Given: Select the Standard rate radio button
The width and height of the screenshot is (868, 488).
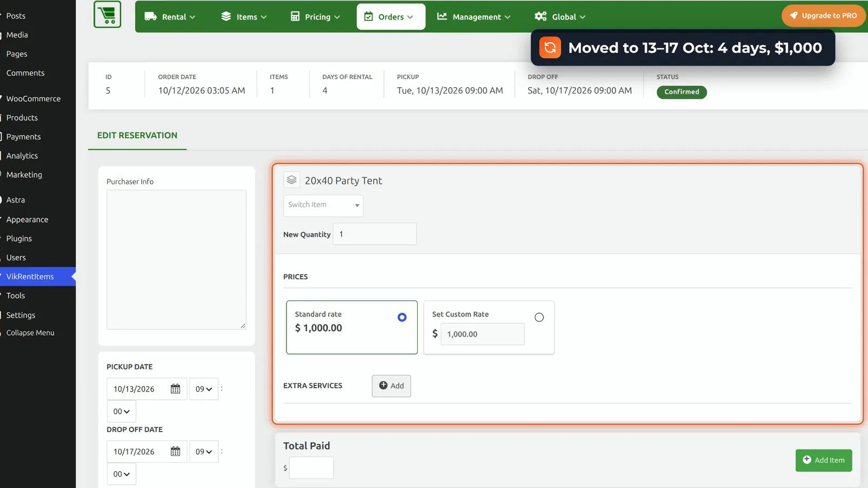Looking at the screenshot, I should pyautogui.click(x=402, y=317).
